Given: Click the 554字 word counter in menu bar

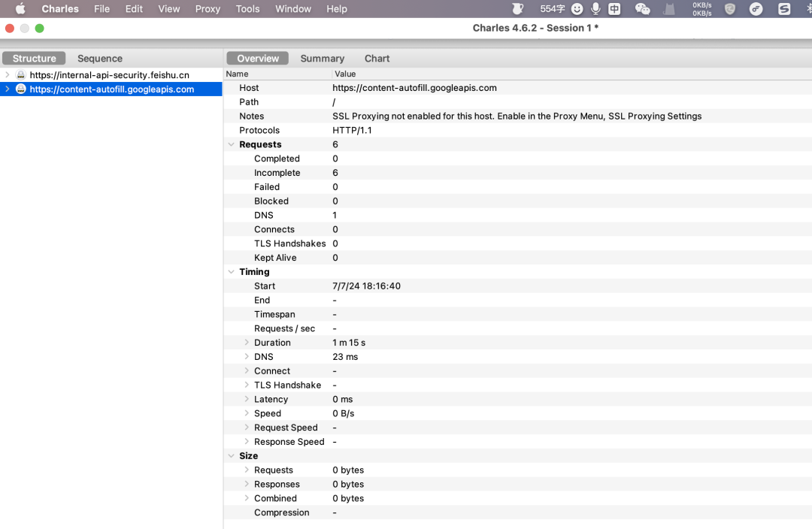Looking at the screenshot, I should coord(552,9).
